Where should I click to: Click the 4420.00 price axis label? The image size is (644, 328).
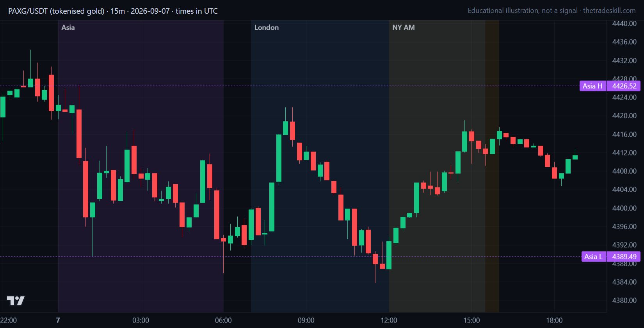tap(624, 116)
